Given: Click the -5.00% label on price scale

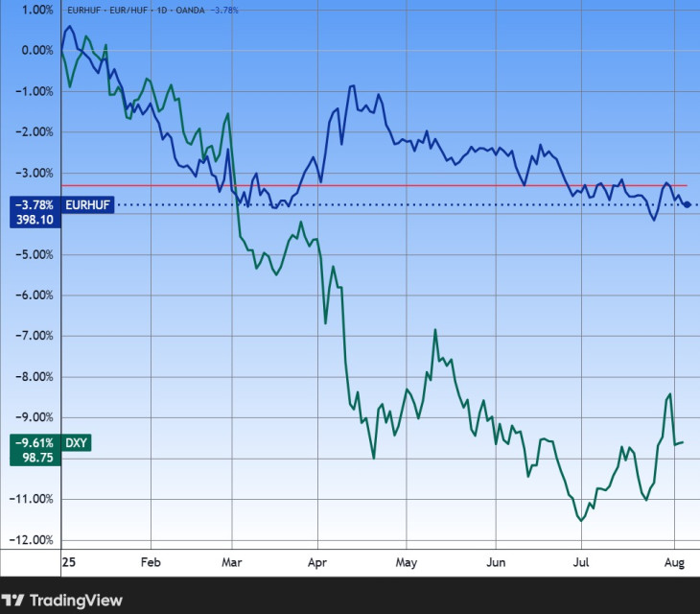Looking at the screenshot, I should click(x=35, y=255).
